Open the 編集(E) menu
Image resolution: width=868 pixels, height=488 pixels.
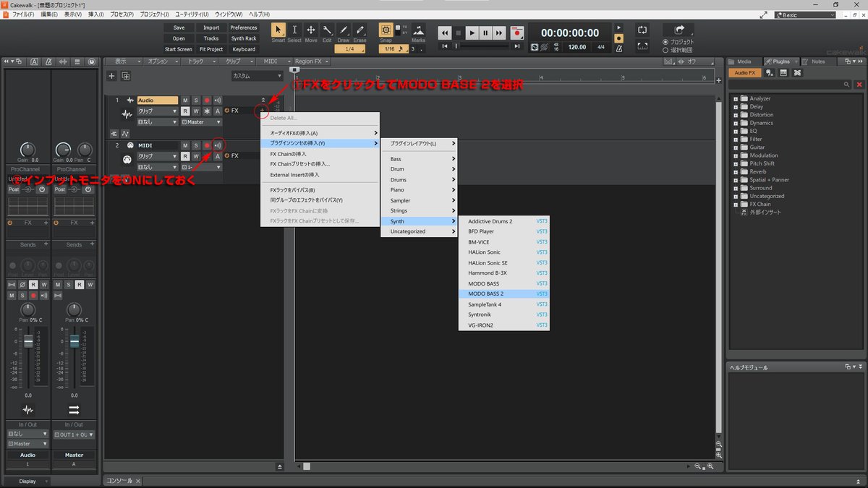(x=51, y=14)
